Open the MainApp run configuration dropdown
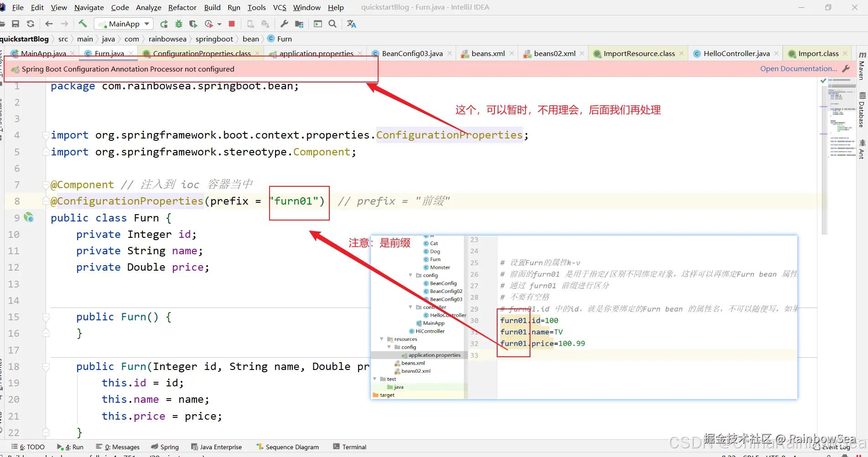868x457 pixels. click(x=124, y=24)
